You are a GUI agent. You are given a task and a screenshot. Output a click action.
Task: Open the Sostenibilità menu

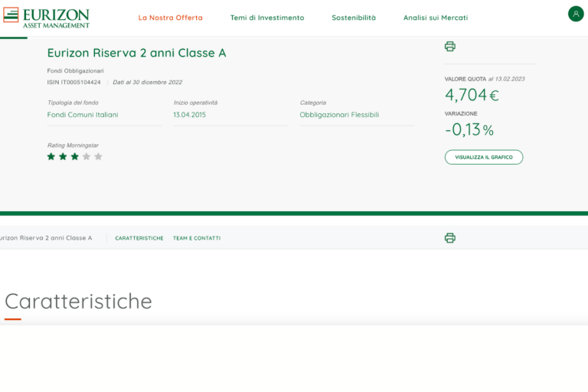(x=354, y=18)
